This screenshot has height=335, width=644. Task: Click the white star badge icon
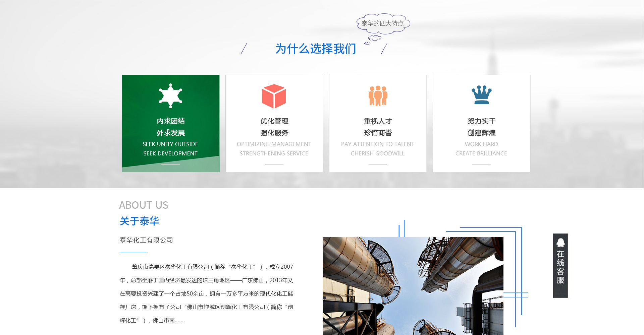[170, 96]
